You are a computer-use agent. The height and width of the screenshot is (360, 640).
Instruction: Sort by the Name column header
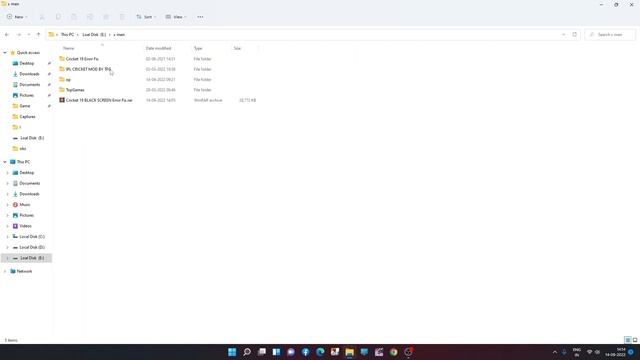point(69,48)
